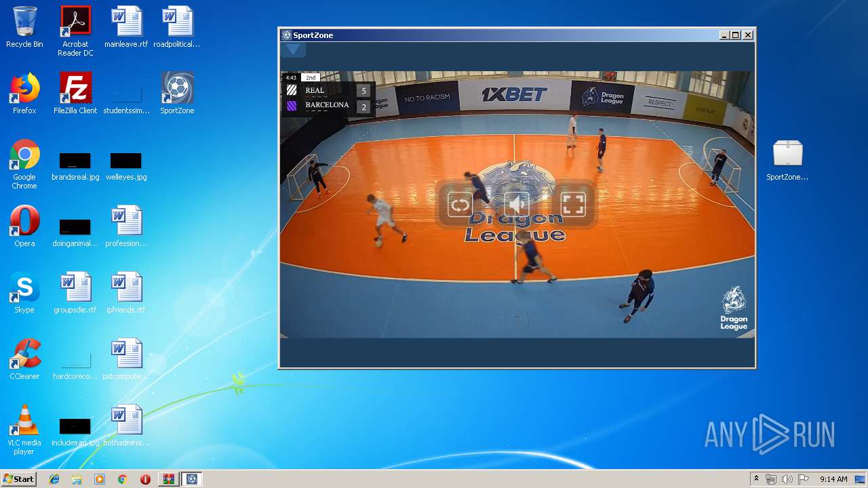Click the SportZone taskbar button

pyautogui.click(x=192, y=479)
